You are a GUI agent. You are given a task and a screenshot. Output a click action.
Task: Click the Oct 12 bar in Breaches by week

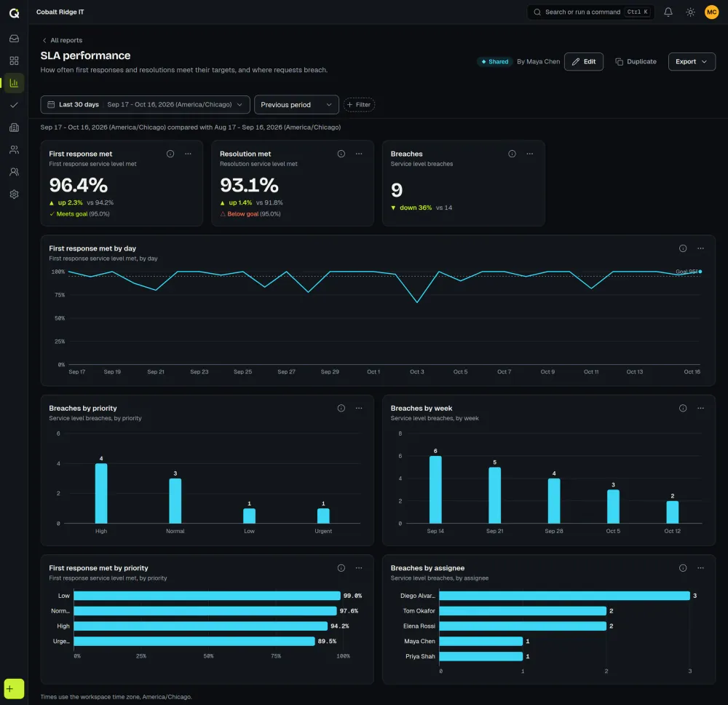[672, 512]
